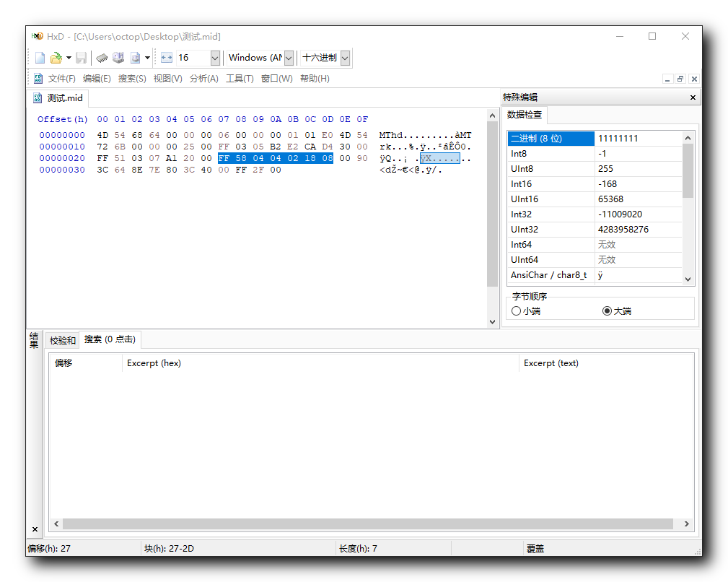728x582 pixels.
Task: Open the 文件(F) menu
Action: tap(62, 79)
